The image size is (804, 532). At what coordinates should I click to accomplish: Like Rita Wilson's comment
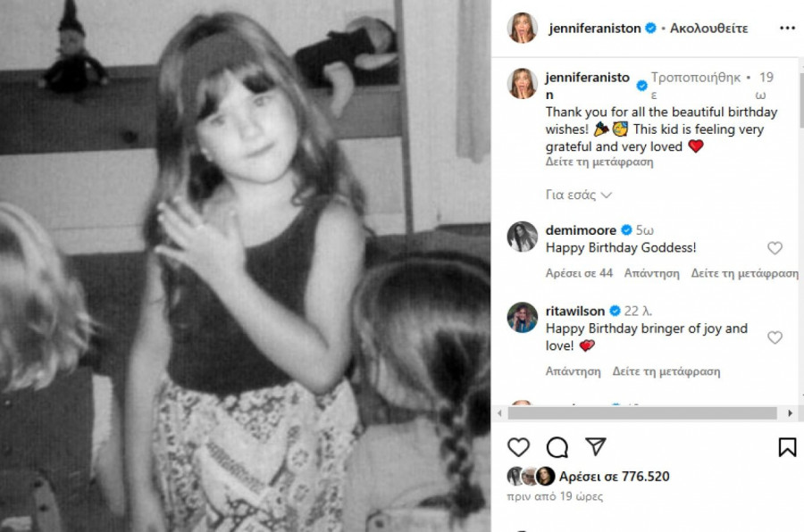pyautogui.click(x=775, y=337)
